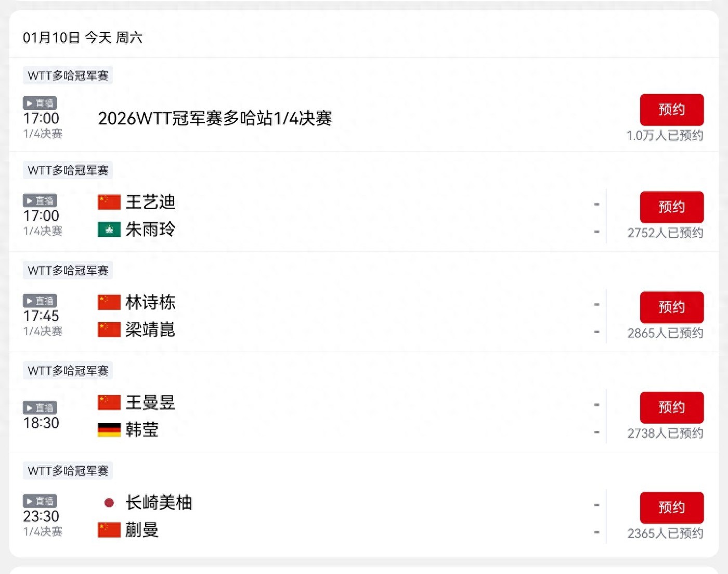Open the first WTT多哈冠军赛 tag

point(67,74)
